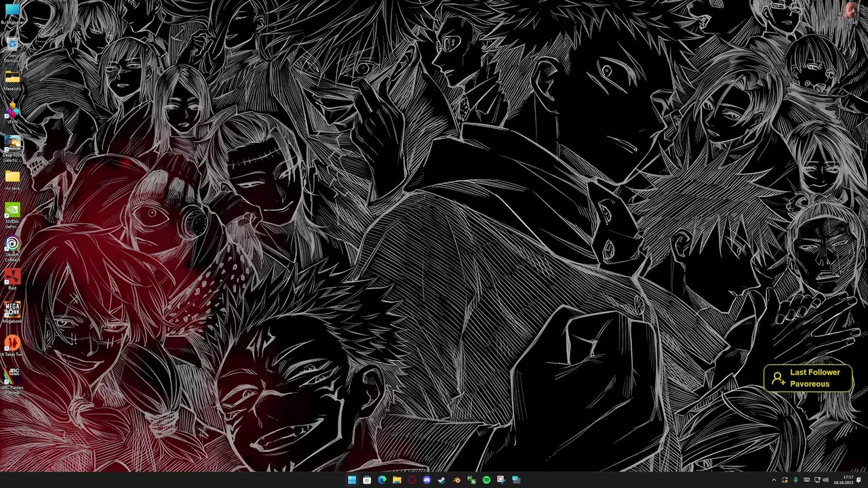Open the two-monitor taskbar app icon
Screen dimensions: 868x488
pos(516,480)
